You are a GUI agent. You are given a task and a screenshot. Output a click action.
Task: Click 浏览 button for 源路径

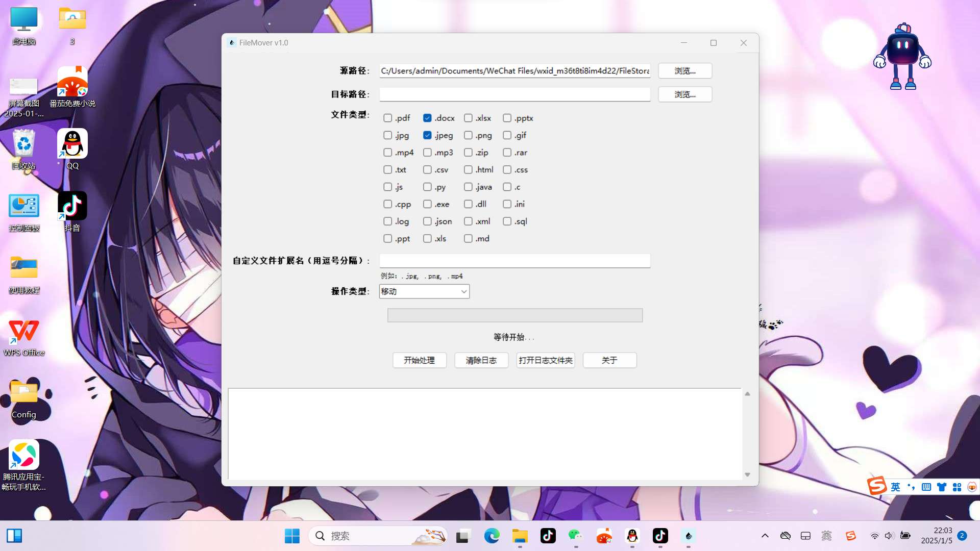click(x=685, y=71)
